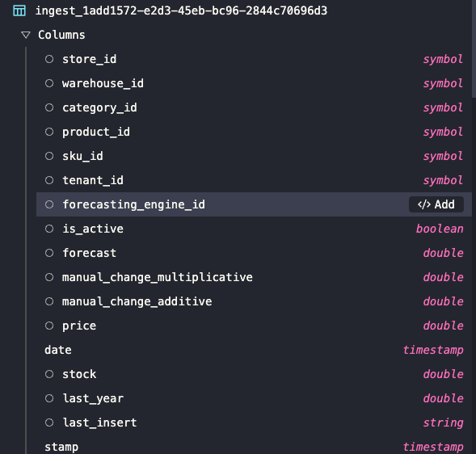
Task: Click the circle icon next to last_insert
Action: pyautogui.click(x=49, y=422)
